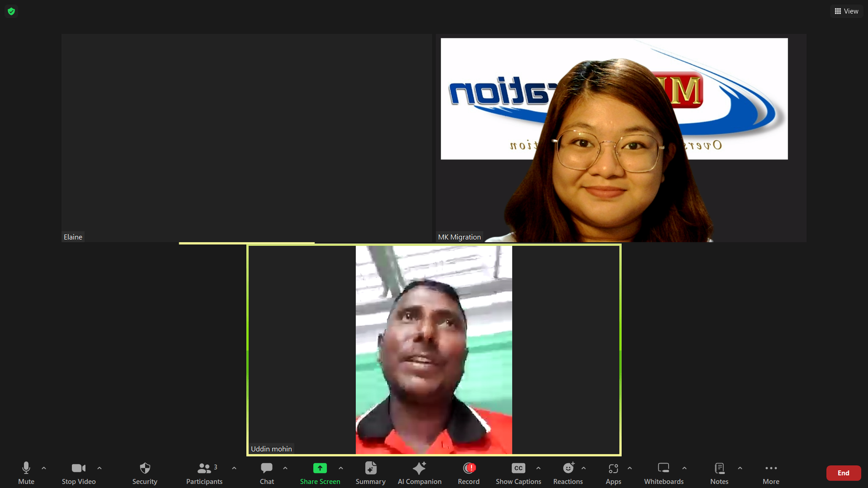This screenshot has width=868, height=488.
Task: End the meeting
Action: click(x=844, y=473)
